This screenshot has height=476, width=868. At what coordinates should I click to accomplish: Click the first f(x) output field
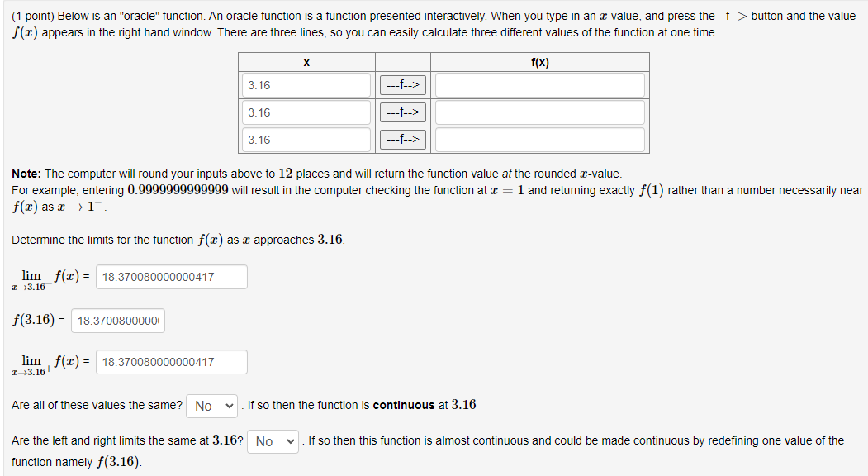[x=538, y=84]
